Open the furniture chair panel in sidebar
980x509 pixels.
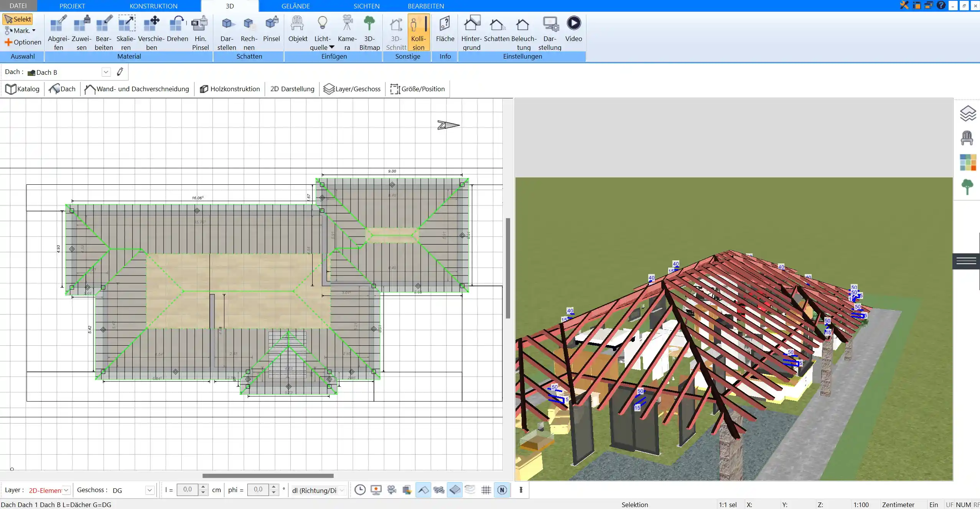point(967,138)
